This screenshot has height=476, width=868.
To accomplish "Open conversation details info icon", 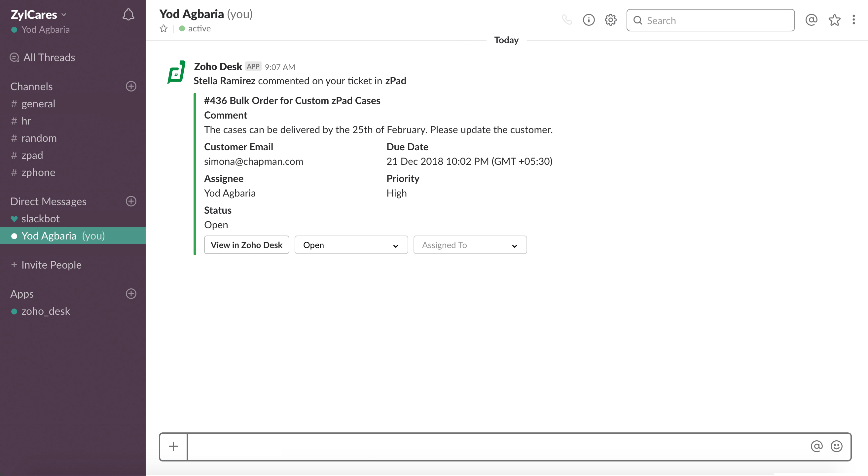I will pos(588,20).
